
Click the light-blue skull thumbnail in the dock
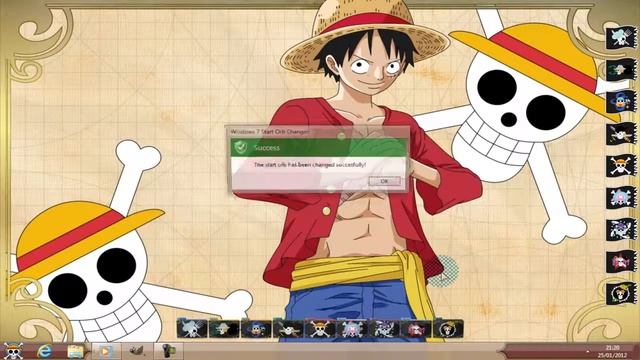click(192, 329)
